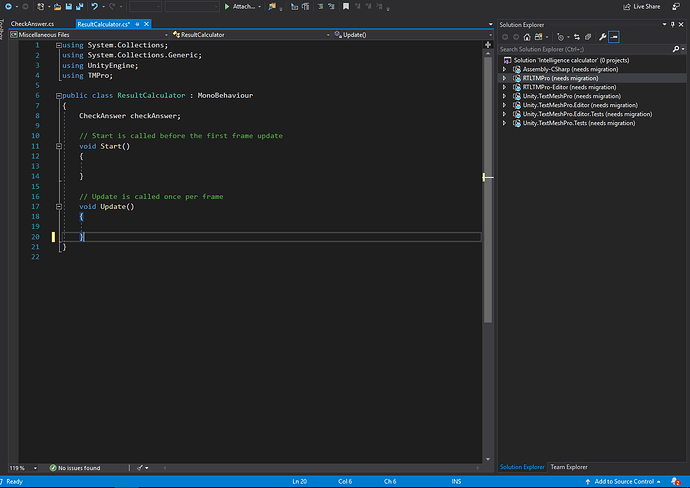
Task: Toggle auto-hide pin on Solution Explorer
Action: click(672, 23)
